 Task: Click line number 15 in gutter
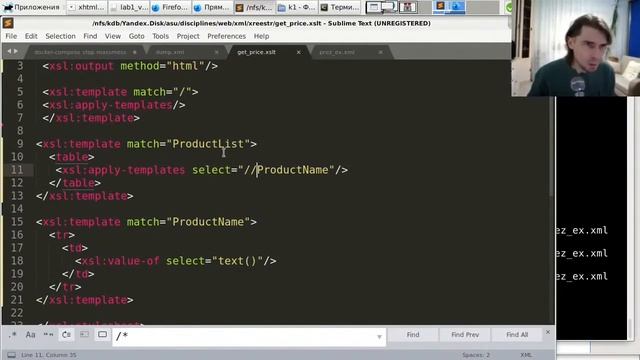(17, 222)
